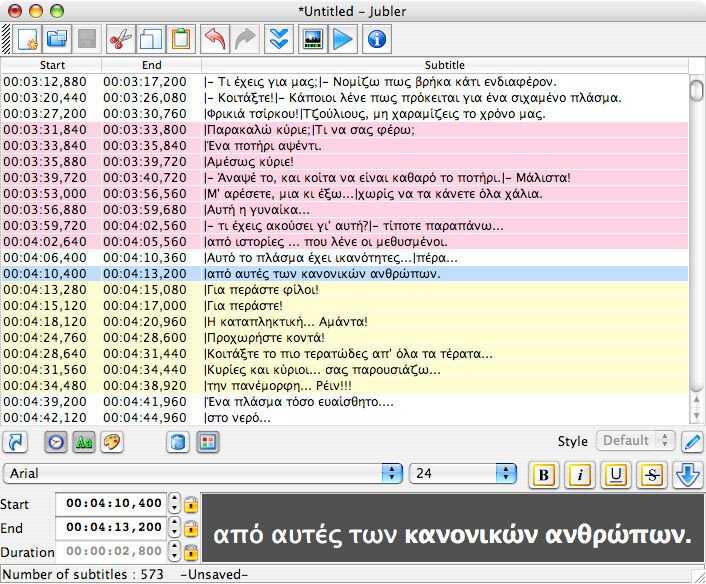Apply bold with the B button
The height and width of the screenshot is (584, 706).
point(543,475)
